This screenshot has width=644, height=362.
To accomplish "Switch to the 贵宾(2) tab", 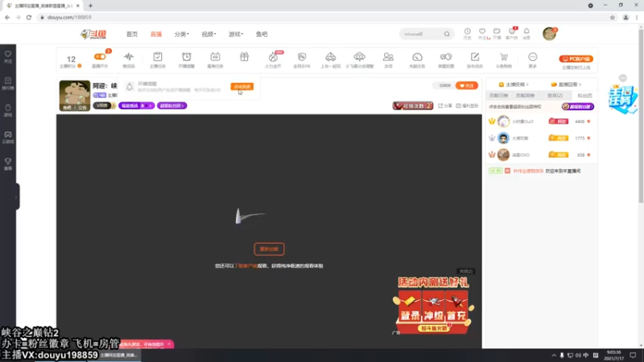I will coord(555,95).
